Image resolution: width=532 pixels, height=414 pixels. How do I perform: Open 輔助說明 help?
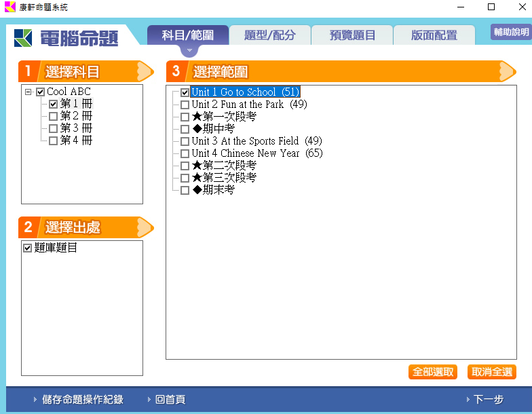pyautogui.click(x=510, y=32)
